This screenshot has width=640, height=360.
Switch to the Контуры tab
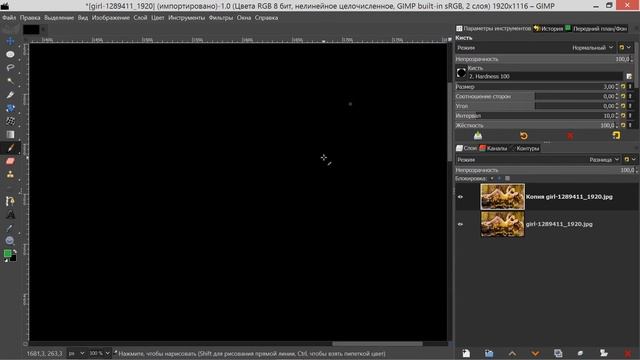[525, 148]
